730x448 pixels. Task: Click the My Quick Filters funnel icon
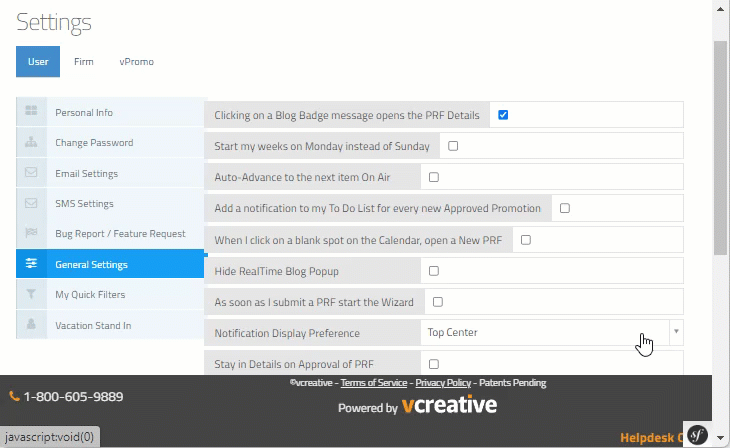(x=31, y=294)
